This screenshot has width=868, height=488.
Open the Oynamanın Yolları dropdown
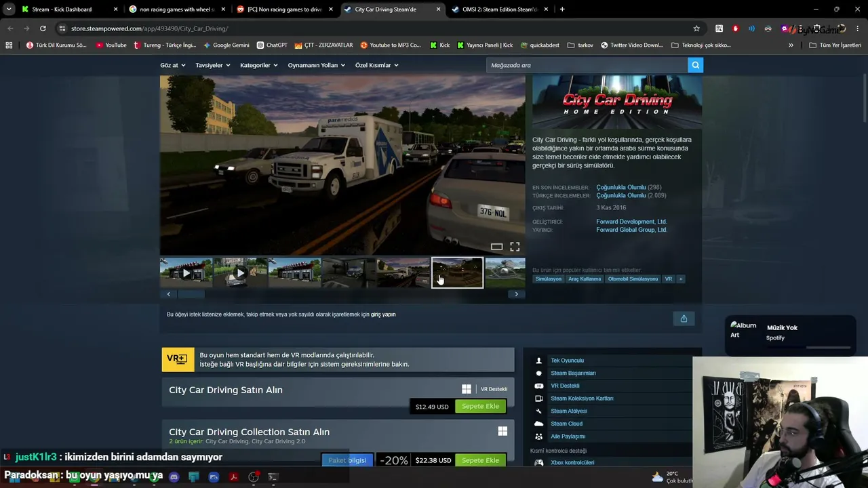click(x=317, y=65)
